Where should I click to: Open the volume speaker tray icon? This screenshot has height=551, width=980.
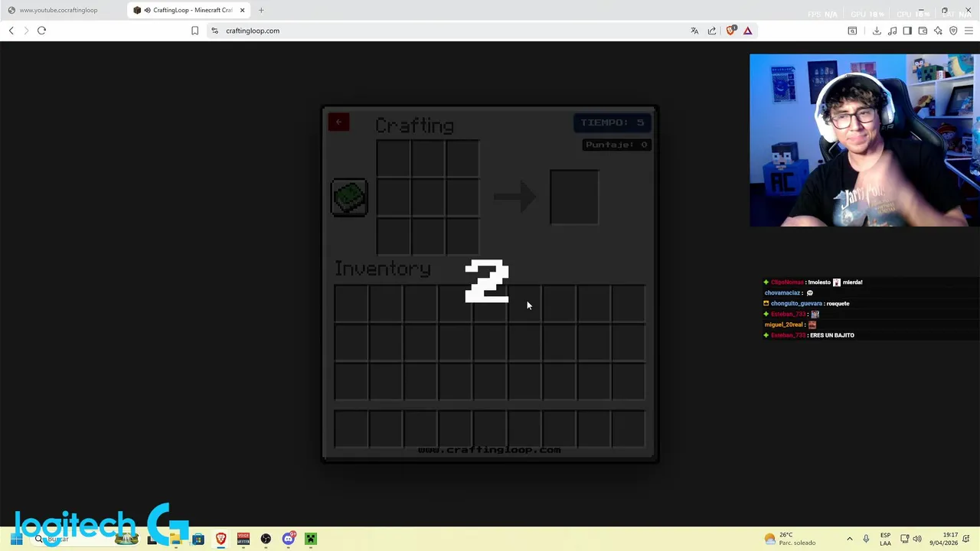(x=917, y=539)
